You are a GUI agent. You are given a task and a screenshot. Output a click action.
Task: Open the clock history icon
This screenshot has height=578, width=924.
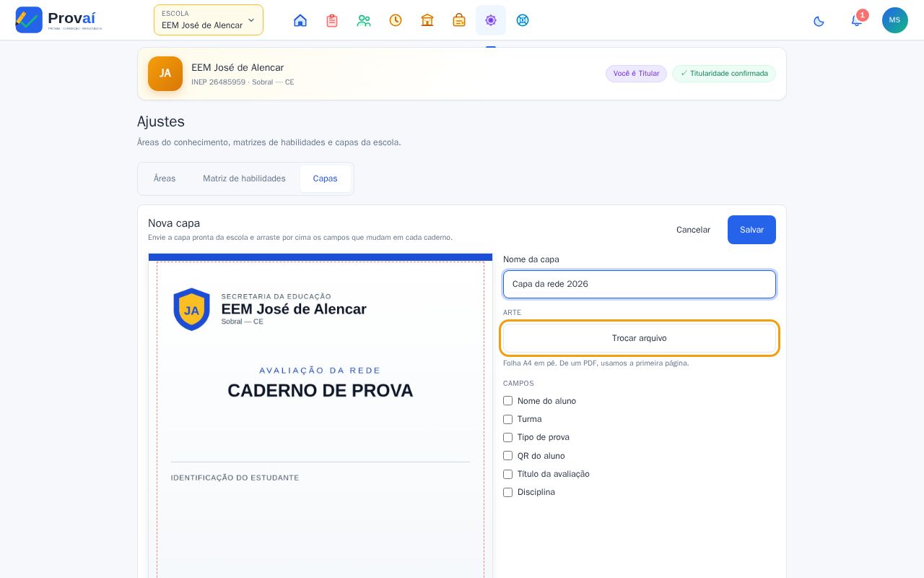pyautogui.click(x=396, y=20)
